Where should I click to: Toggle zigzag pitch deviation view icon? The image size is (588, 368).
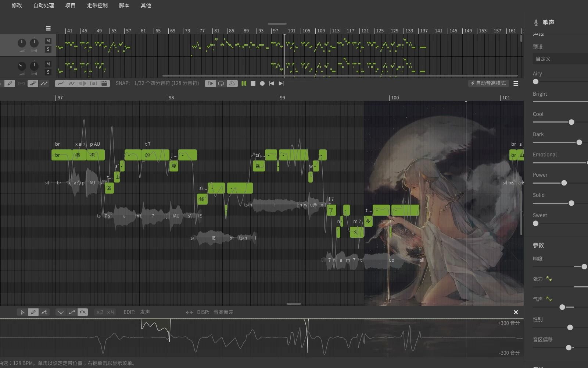click(x=72, y=84)
